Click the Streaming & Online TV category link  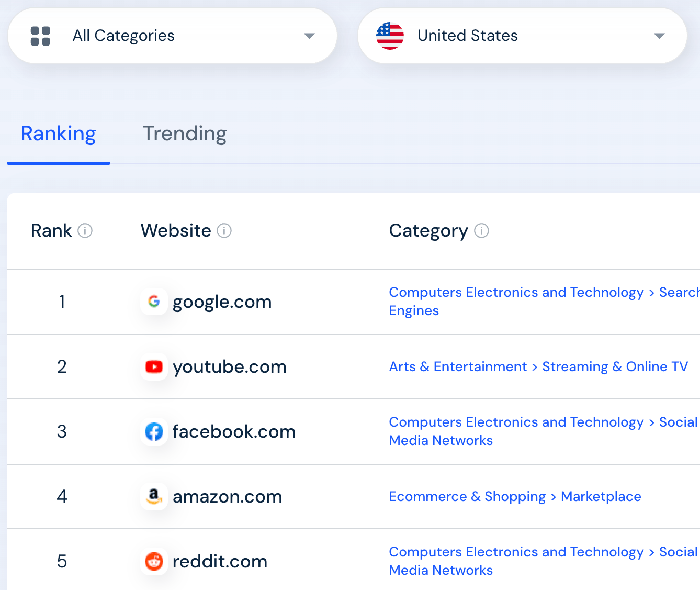point(615,367)
